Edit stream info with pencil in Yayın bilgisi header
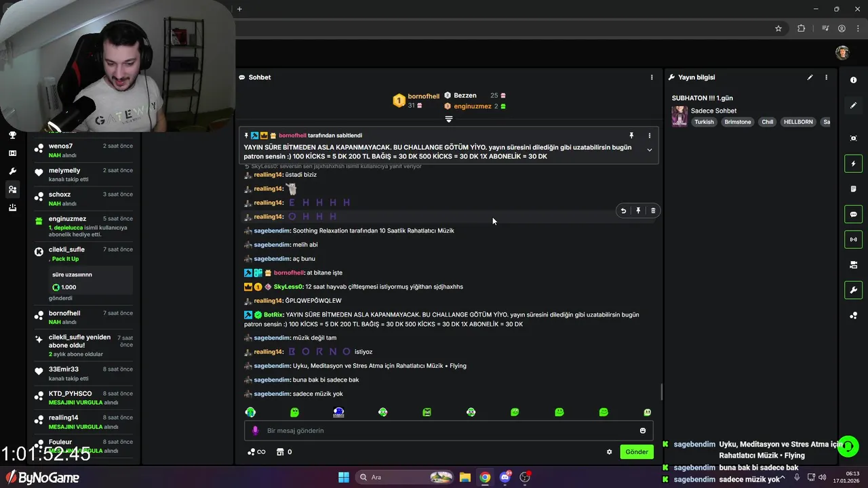The image size is (868, 488). [810, 77]
